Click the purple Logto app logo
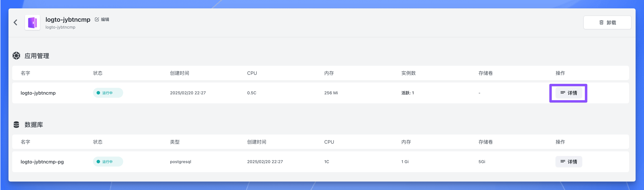The image size is (644, 190). (x=32, y=22)
